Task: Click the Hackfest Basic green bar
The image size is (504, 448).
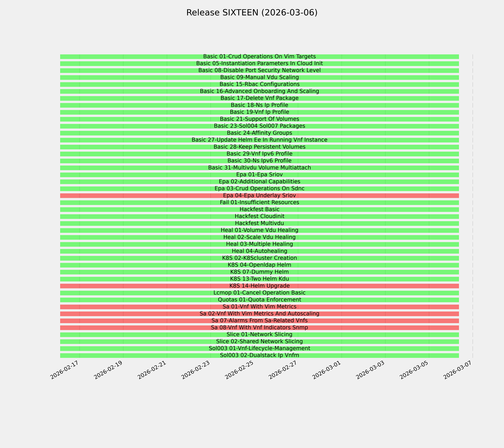Action: pos(259,210)
